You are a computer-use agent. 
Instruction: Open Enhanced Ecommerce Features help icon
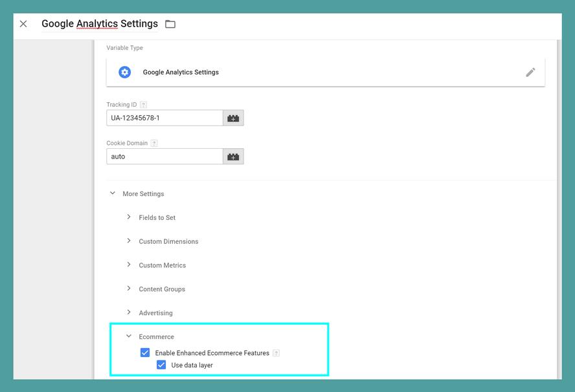(x=276, y=353)
